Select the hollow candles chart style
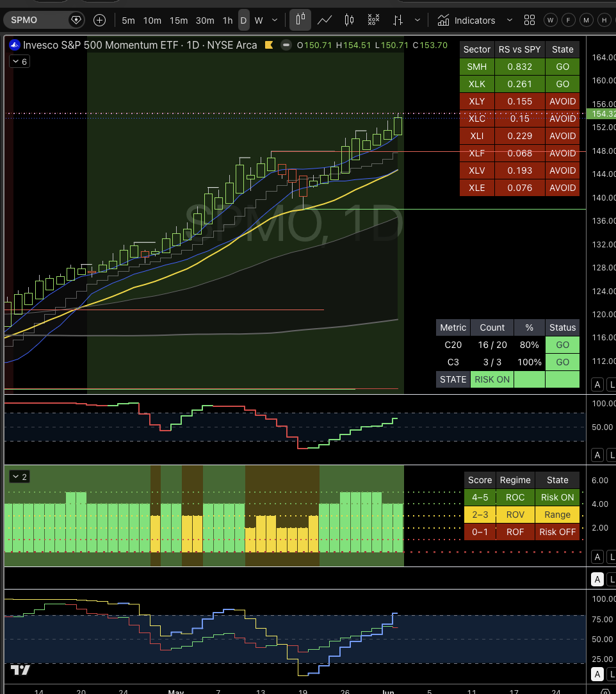Image resolution: width=616 pixels, height=694 pixels. (300, 20)
